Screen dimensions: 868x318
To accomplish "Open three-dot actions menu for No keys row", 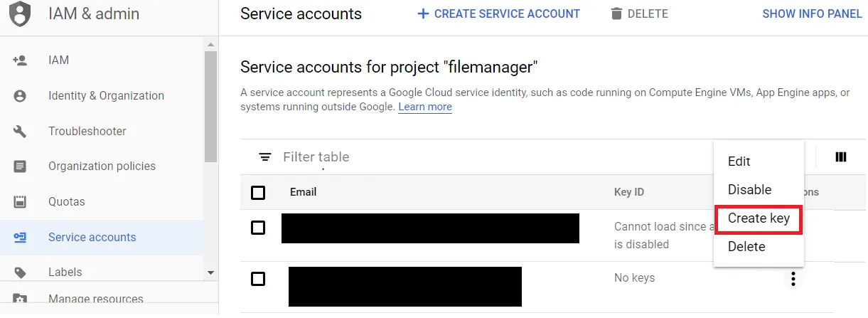I will 793,278.
